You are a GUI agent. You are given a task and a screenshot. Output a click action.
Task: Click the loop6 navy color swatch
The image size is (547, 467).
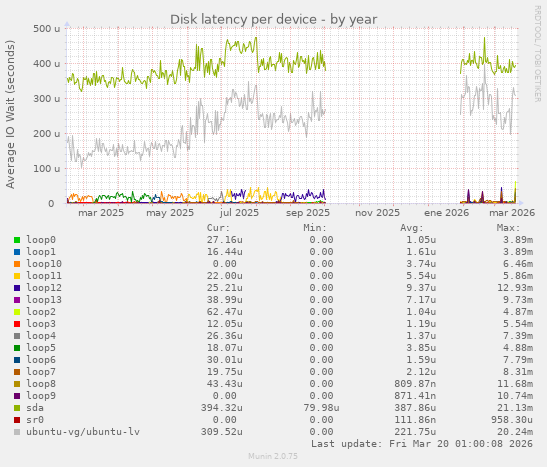click(x=17, y=360)
